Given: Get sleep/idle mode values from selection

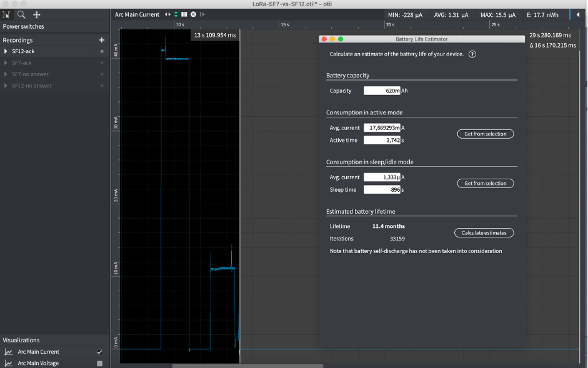Looking at the screenshot, I should [x=486, y=184].
